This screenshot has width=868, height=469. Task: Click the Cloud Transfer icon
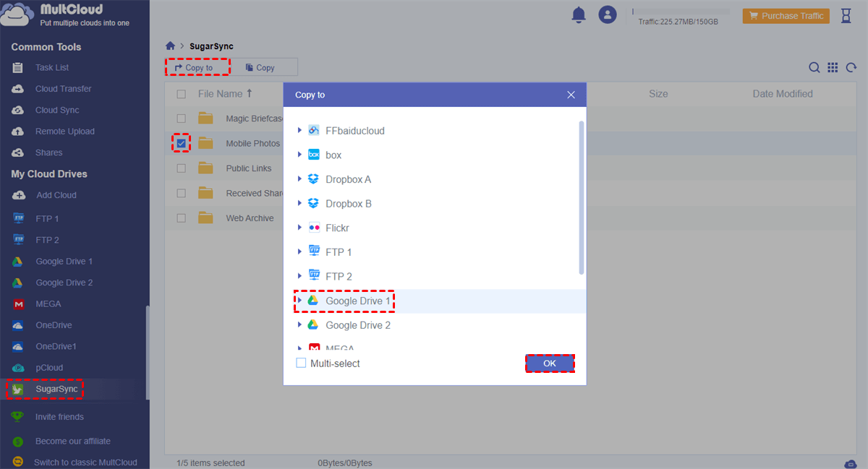[18, 89]
